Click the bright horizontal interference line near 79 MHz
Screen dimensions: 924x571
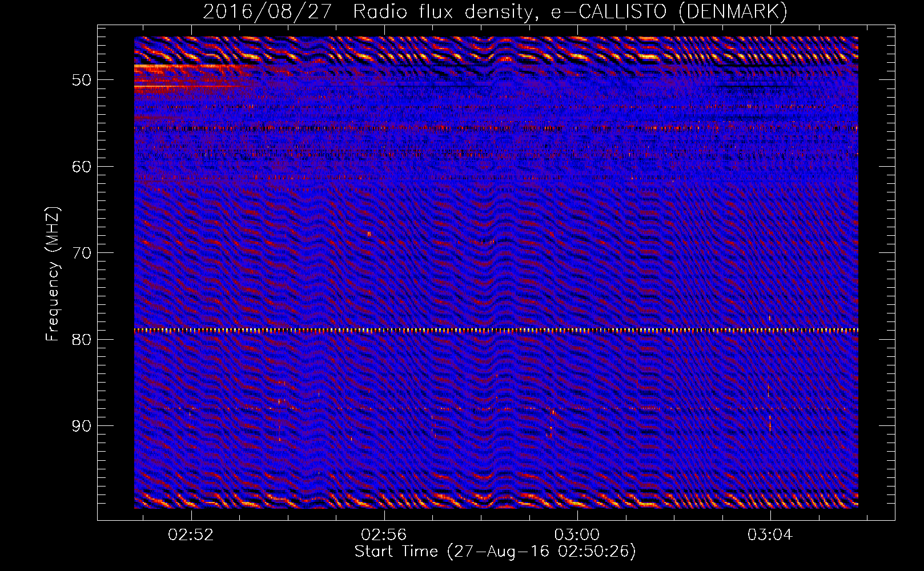496,330
